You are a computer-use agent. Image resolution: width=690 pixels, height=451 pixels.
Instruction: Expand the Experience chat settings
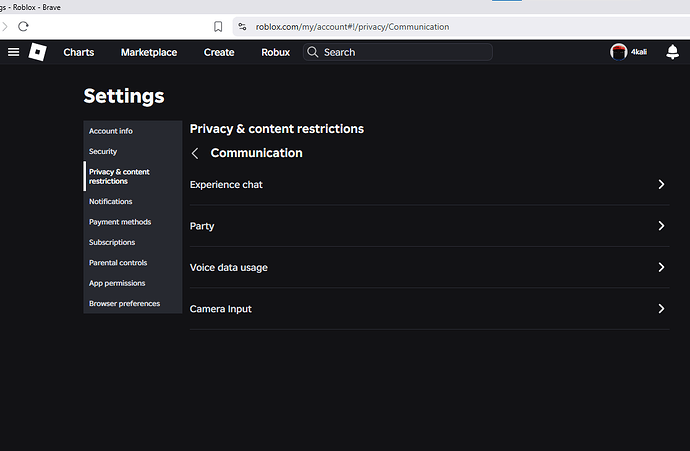coord(661,185)
